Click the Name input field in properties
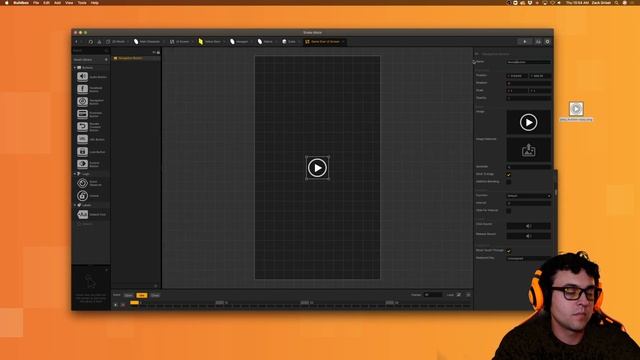Screen dimensions: 640x360 click(529, 62)
